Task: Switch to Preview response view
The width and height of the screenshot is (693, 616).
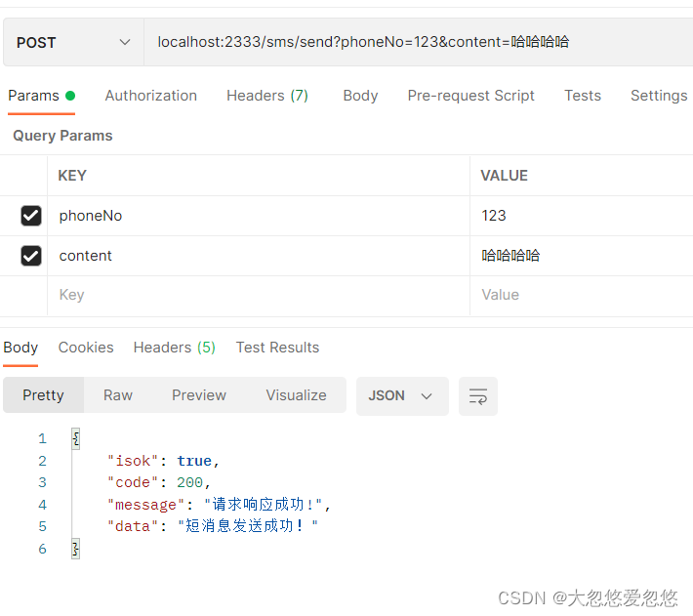Action: [199, 395]
